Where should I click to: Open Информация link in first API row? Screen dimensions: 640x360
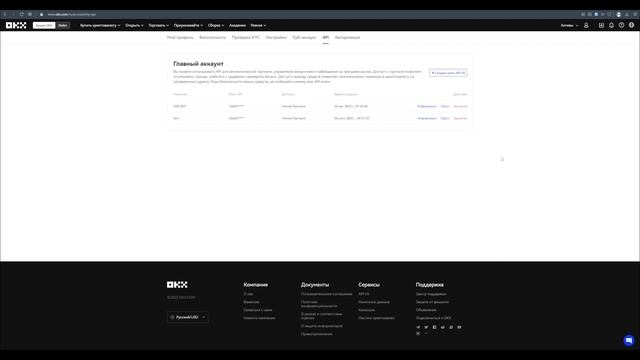(427, 107)
